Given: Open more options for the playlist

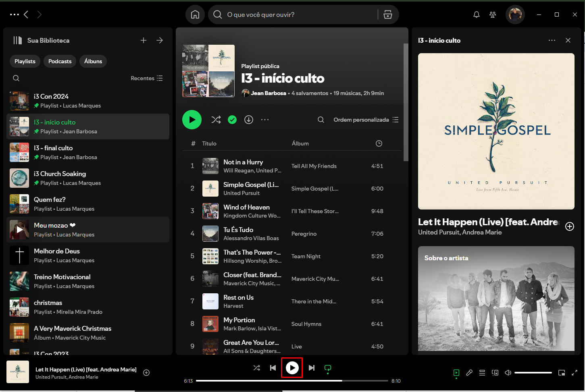Looking at the screenshot, I should coord(265,120).
